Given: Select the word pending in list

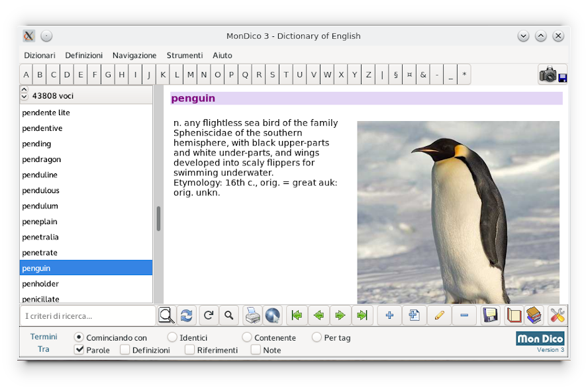Looking at the screenshot, I should pos(86,144).
